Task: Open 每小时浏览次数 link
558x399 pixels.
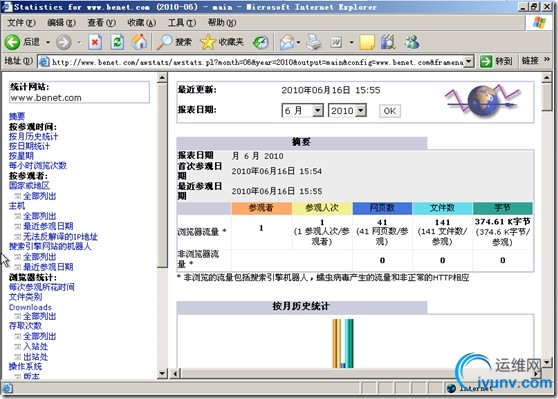Action: pyautogui.click(x=38, y=165)
